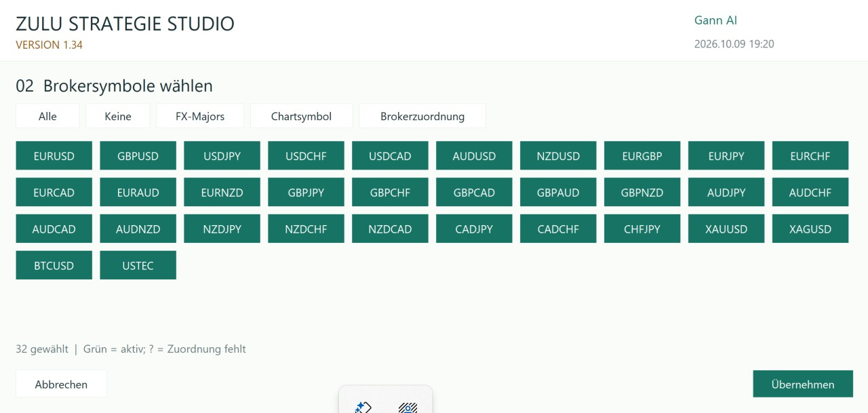The image size is (868, 413).
Task: Toggle the EURNZD symbol
Action: (x=222, y=193)
